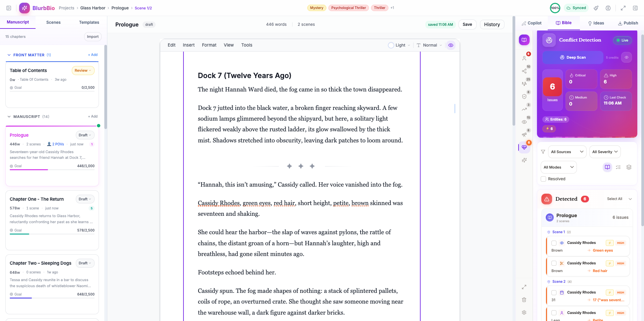Collapse the Front Matter section
This screenshot has height=321, width=644.
pos(8,55)
